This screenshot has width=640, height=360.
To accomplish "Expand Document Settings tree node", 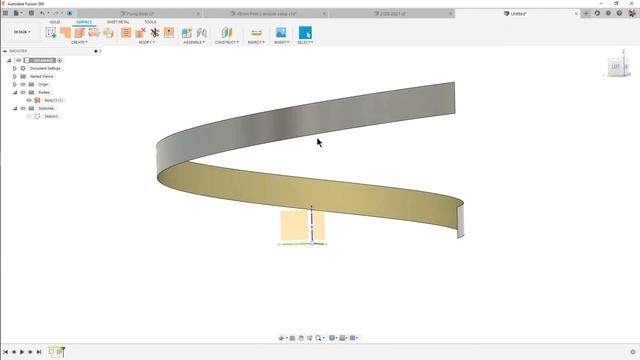I will point(15,69).
